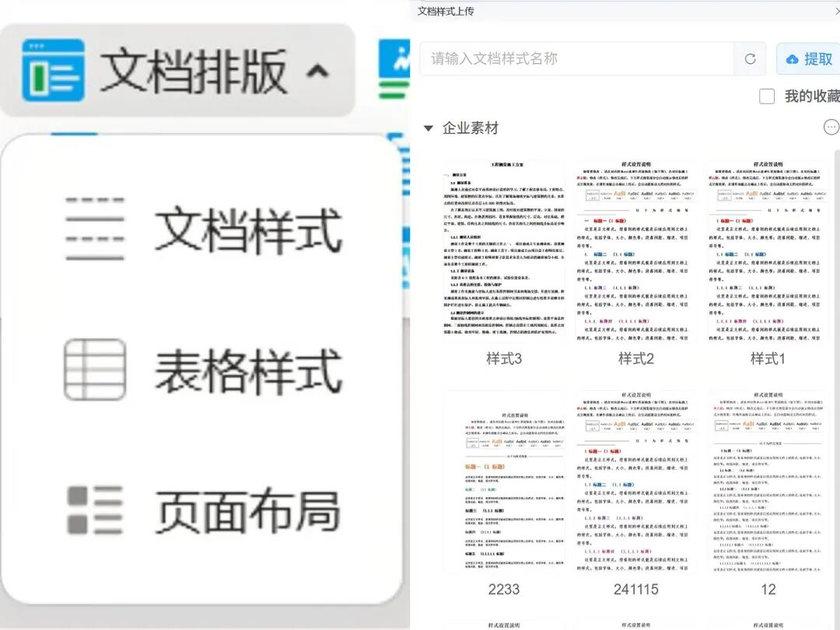The image size is (840, 630).
Task: Select the 文档样式 lines icon
Action: point(95,229)
